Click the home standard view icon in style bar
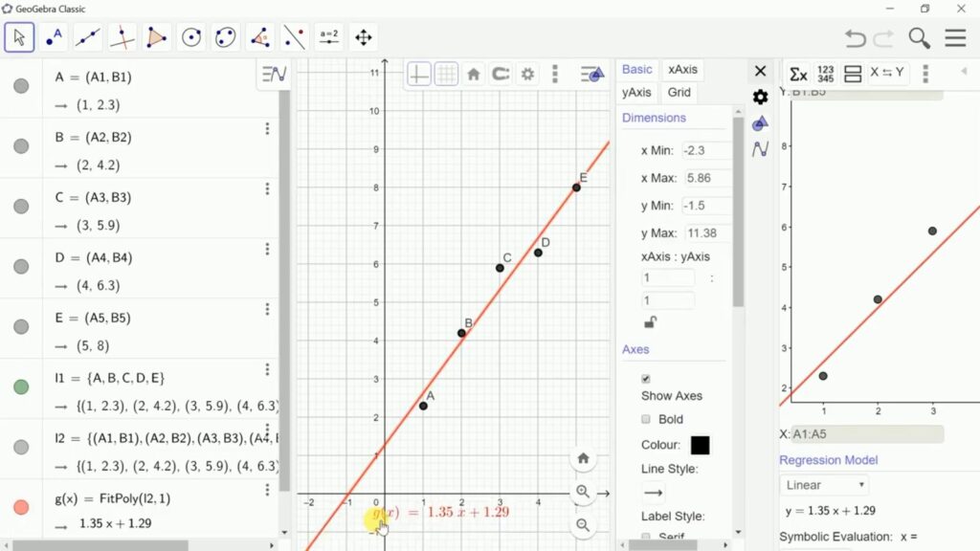980x551 pixels. click(x=473, y=75)
